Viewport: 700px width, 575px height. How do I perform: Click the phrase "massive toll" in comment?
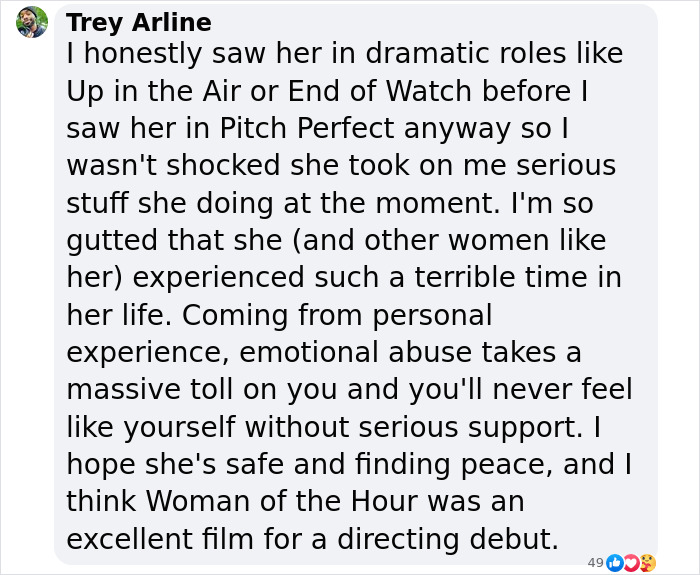(x=159, y=390)
